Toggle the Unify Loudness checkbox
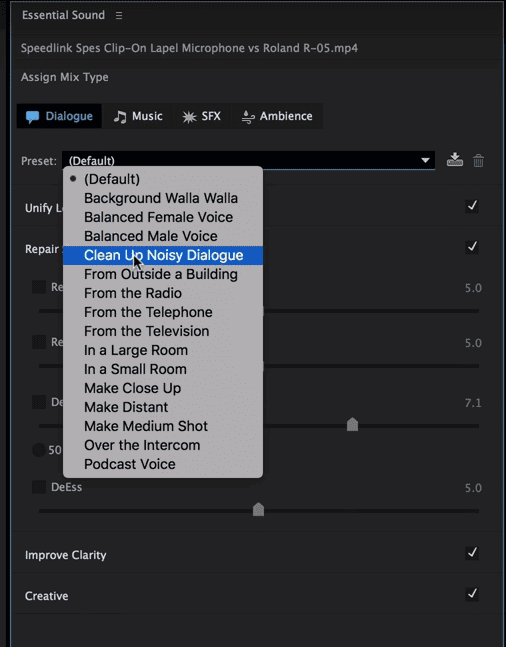This screenshot has height=647, width=506. pos(472,206)
